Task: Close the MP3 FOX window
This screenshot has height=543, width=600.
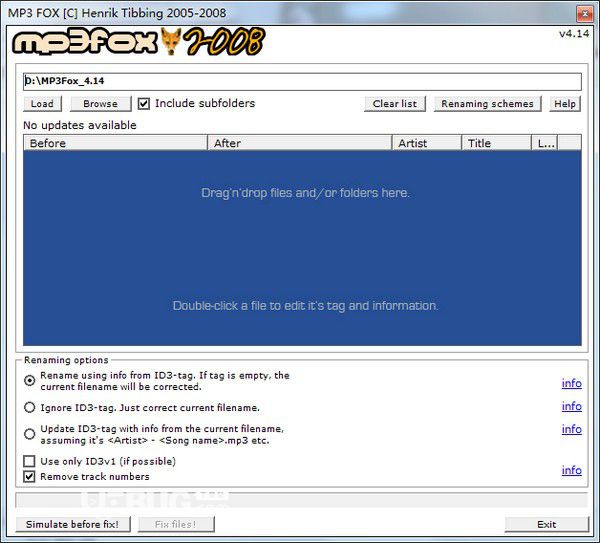Action: [584, 14]
